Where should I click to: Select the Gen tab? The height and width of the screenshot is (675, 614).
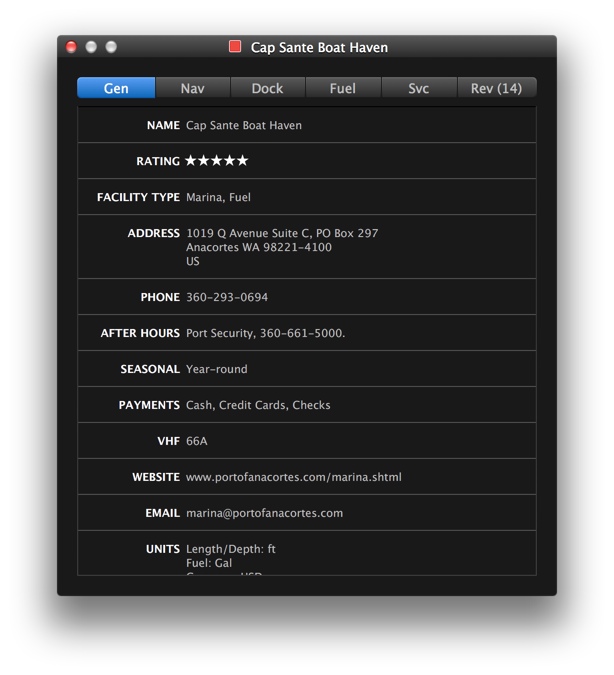116,89
